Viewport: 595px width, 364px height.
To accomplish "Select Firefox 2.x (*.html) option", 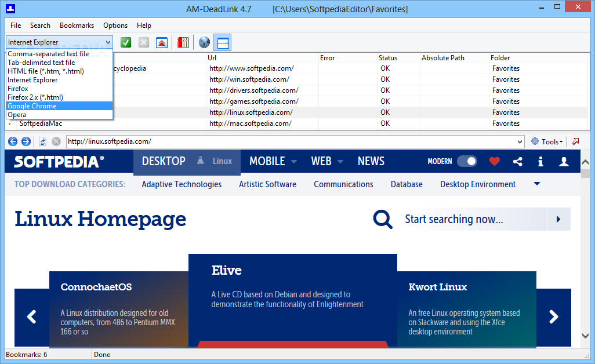I will 59,97.
